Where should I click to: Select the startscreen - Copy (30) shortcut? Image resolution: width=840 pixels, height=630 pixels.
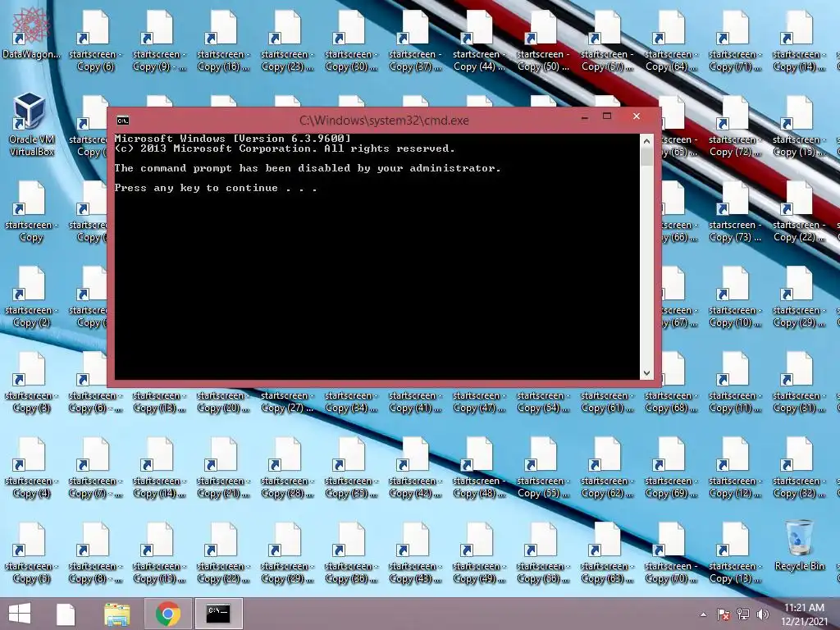[351, 39]
